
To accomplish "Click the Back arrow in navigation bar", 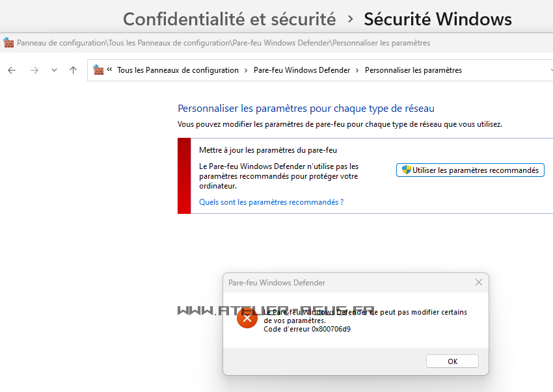I will (12, 70).
